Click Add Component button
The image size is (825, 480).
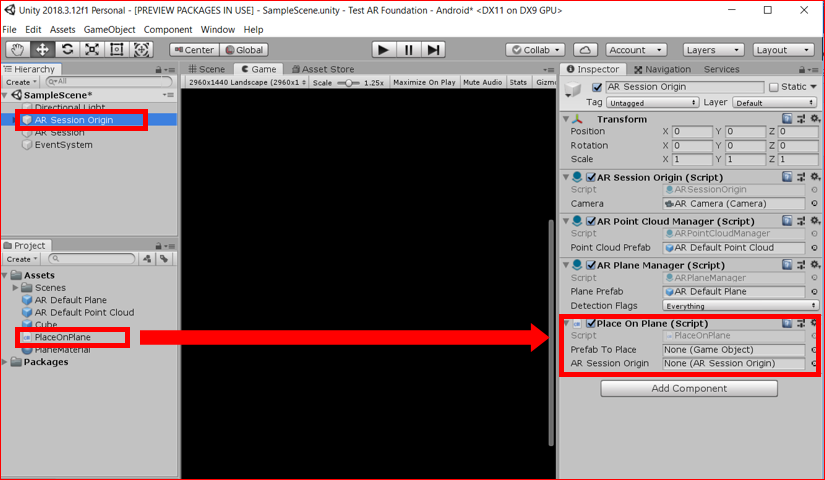click(x=689, y=388)
